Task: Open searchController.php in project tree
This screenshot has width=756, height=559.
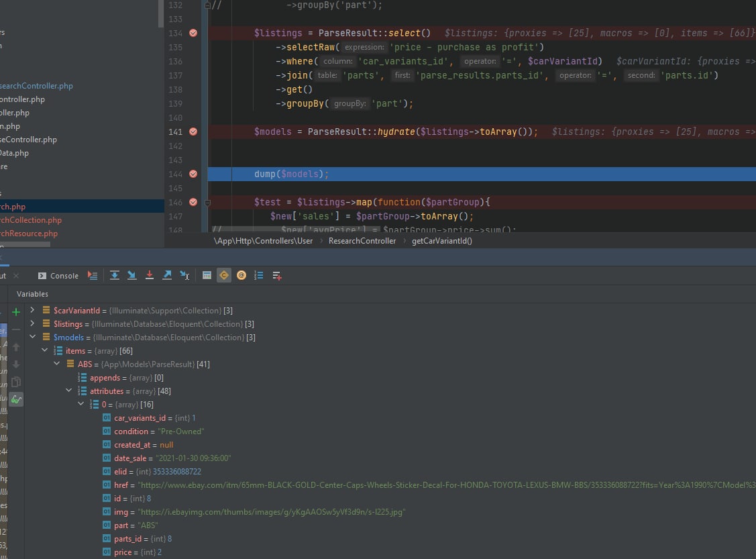Action: click(x=37, y=86)
